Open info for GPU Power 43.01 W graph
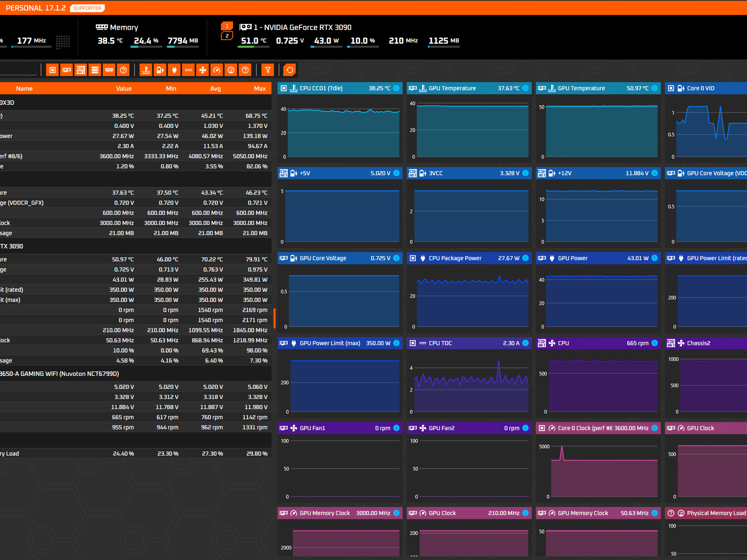 point(655,258)
